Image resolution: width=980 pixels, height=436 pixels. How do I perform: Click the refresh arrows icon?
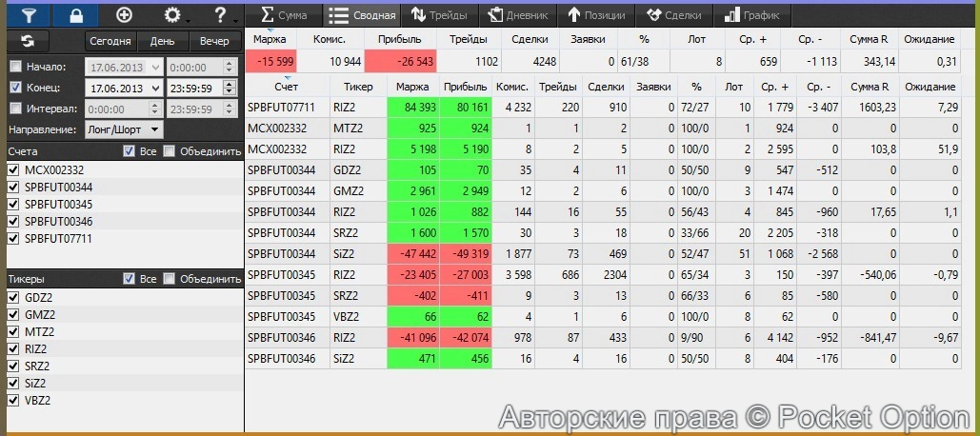point(27,41)
